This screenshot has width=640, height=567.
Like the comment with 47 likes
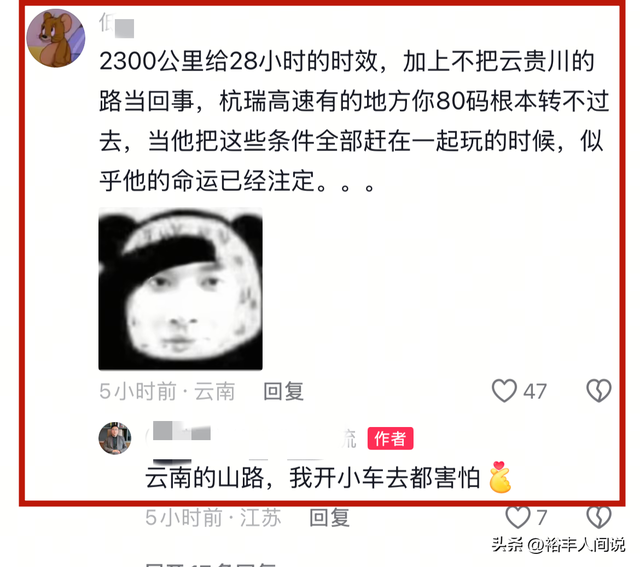[504, 391]
